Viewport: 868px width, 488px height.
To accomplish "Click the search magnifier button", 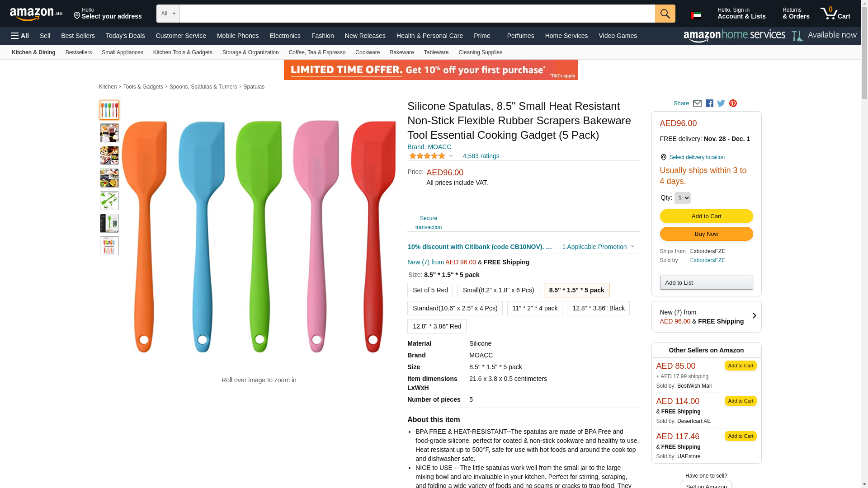I will coord(665,14).
